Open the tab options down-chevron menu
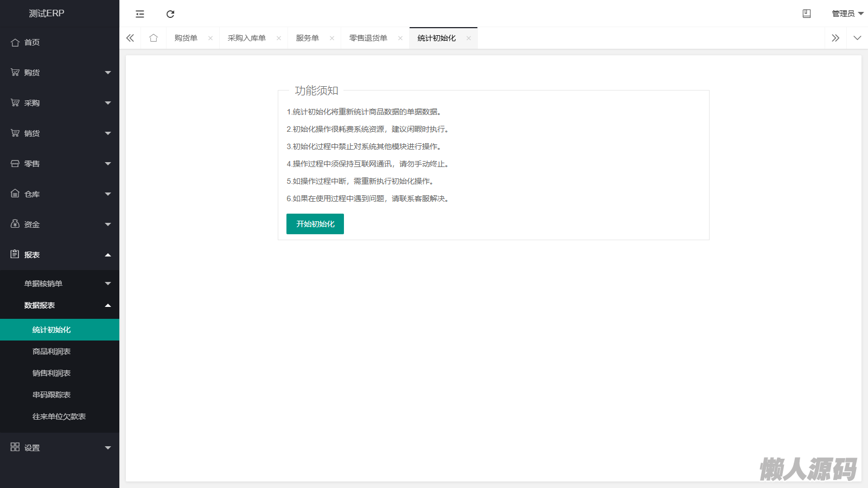868x488 pixels. coord(857,38)
